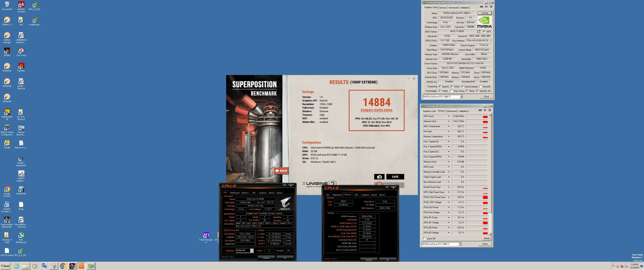
Task: Enable Ray Tracing checkbox
Action: [452, 91]
